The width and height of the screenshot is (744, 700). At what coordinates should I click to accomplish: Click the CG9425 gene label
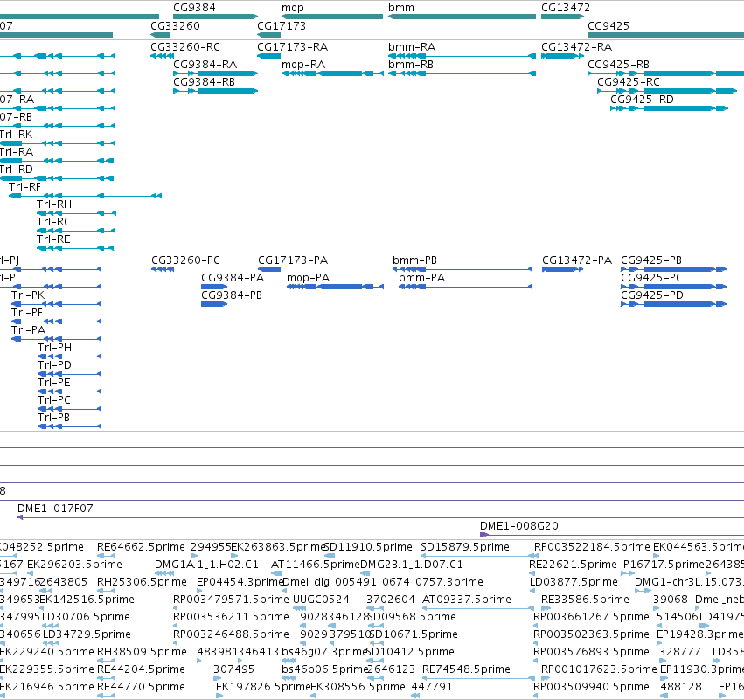pos(608,25)
